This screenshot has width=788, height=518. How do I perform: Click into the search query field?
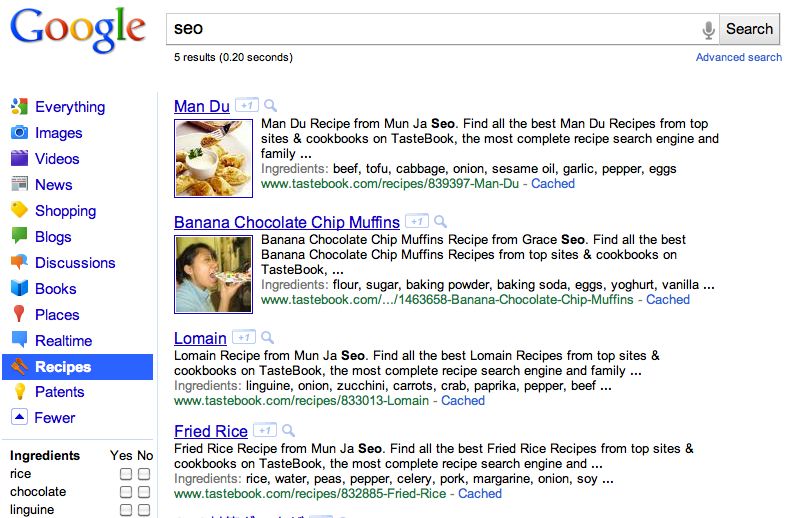click(430, 29)
